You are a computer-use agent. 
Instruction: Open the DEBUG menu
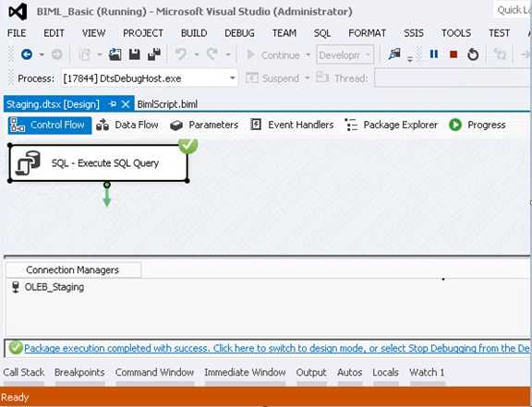(239, 33)
